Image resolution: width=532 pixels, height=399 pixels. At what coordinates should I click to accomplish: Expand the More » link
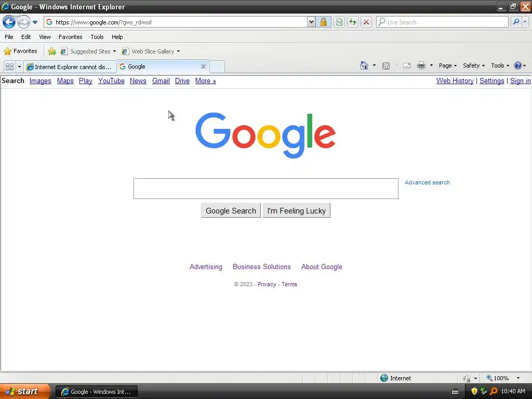206,81
